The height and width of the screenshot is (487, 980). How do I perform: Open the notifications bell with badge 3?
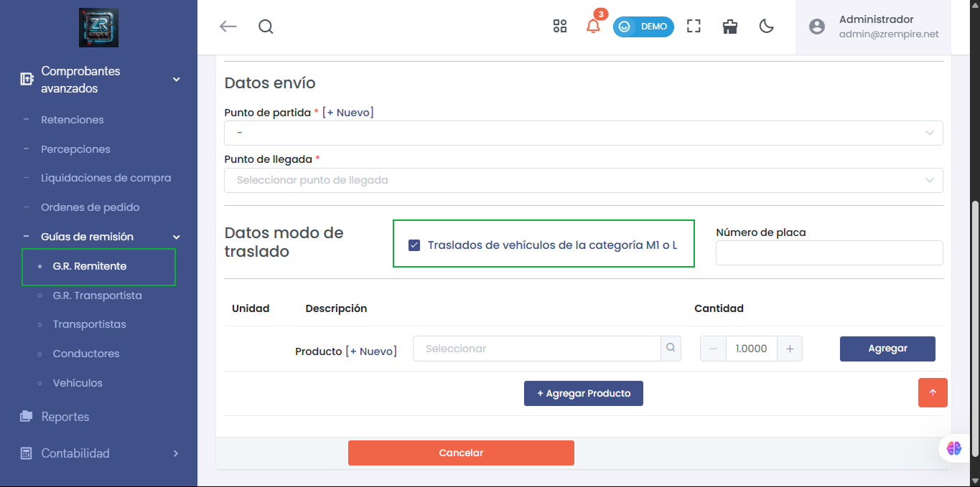pos(593,26)
